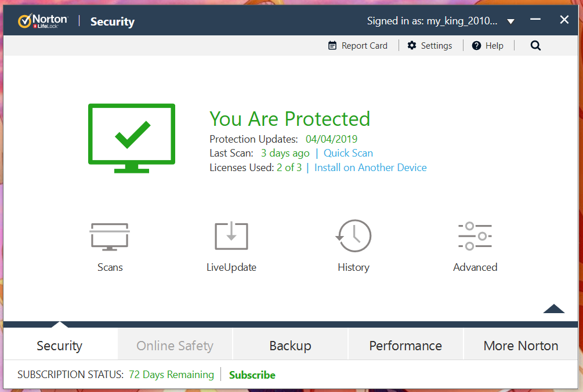Switch to the Backup tab
Viewport: 583px width, 392px height.
pyautogui.click(x=290, y=346)
